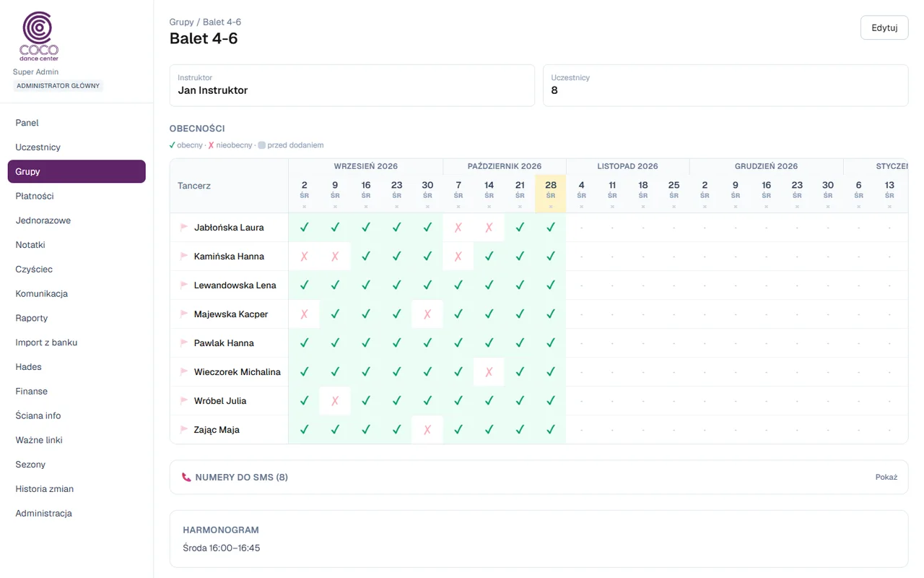Open the Komunikacja sidebar link

click(x=77, y=294)
